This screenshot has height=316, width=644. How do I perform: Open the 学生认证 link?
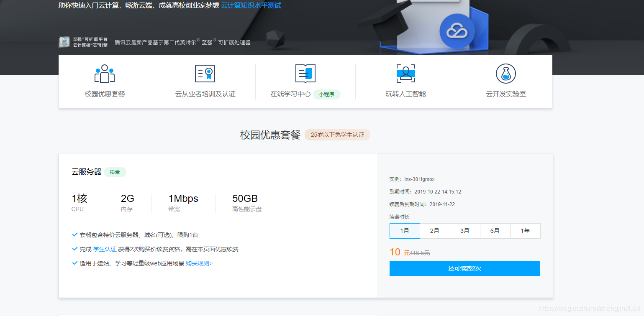coord(105,249)
